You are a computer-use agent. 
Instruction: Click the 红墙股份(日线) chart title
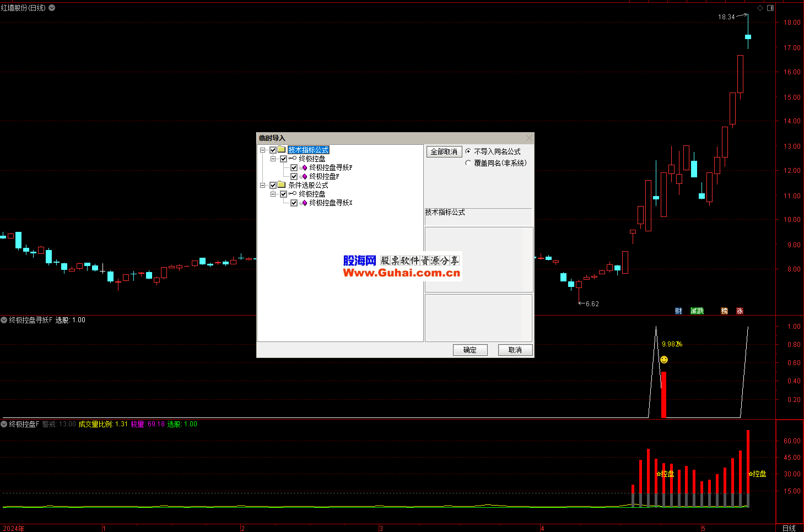[x=24, y=8]
